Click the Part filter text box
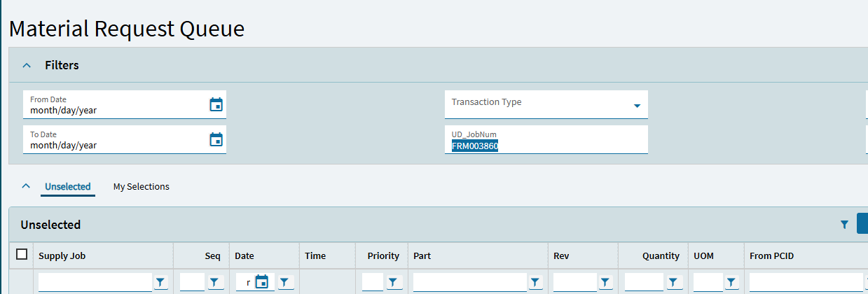The width and height of the screenshot is (868, 294). coord(469,282)
